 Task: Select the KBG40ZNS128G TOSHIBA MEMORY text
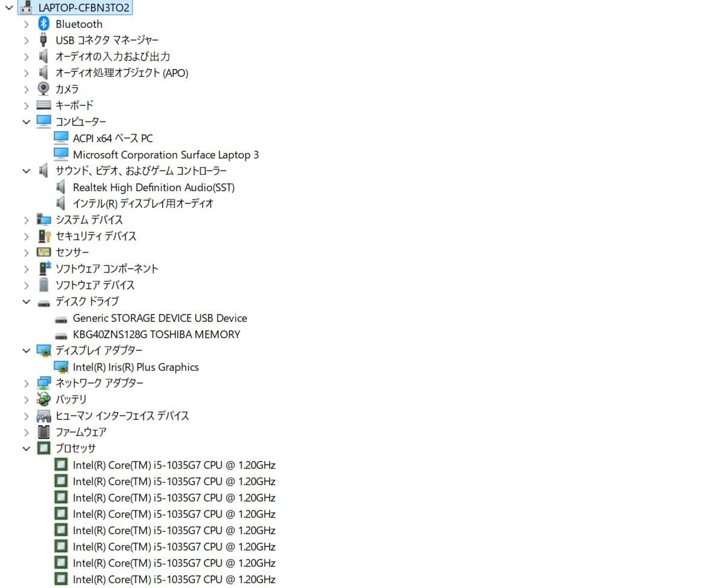[x=156, y=335]
